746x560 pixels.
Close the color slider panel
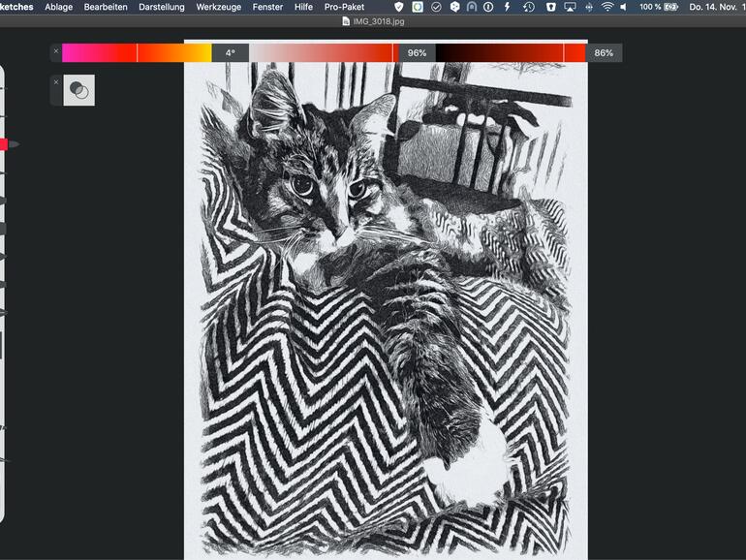coord(56,51)
